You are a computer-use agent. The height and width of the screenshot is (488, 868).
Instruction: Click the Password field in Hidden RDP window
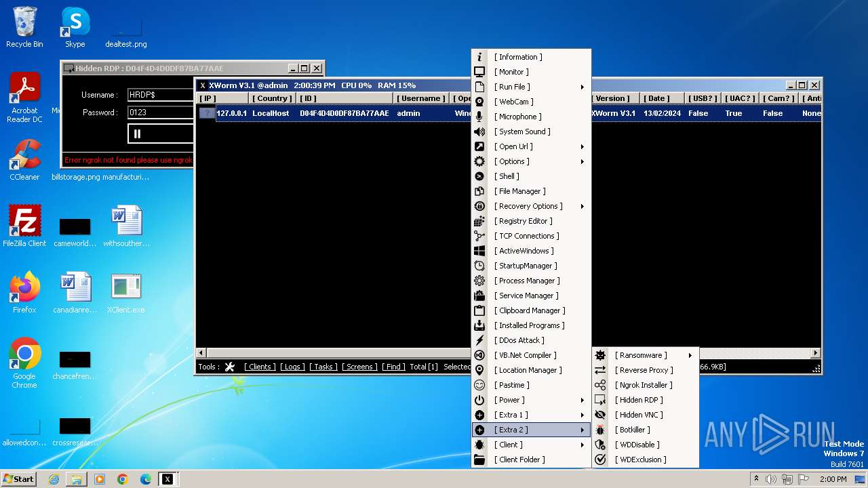click(x=161, y=113)
